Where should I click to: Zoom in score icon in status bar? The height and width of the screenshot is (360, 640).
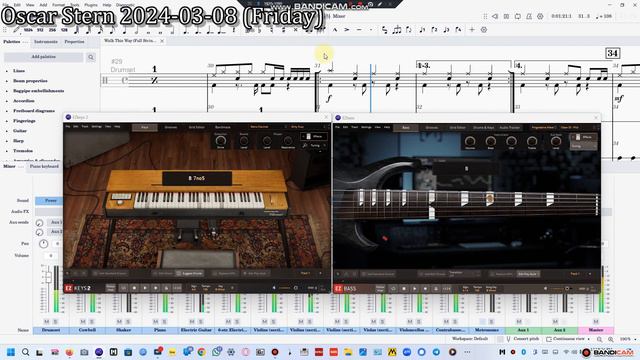click(611, 339)
